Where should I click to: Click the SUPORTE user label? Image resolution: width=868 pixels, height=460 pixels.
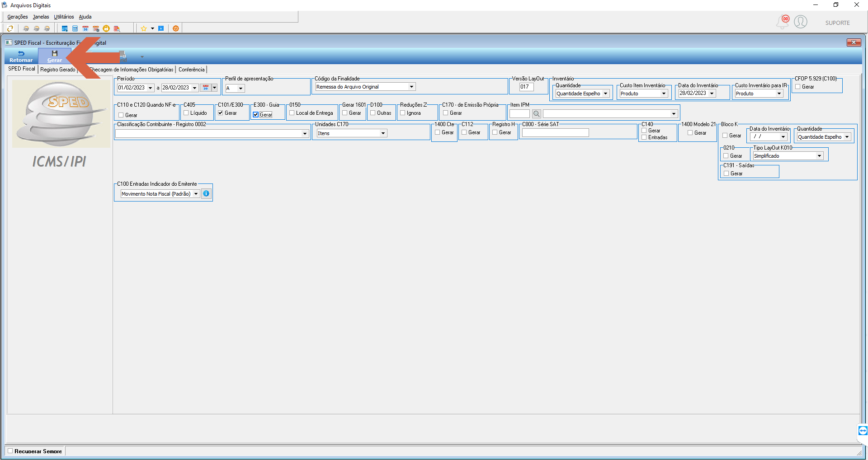click(x=837, y=23)
